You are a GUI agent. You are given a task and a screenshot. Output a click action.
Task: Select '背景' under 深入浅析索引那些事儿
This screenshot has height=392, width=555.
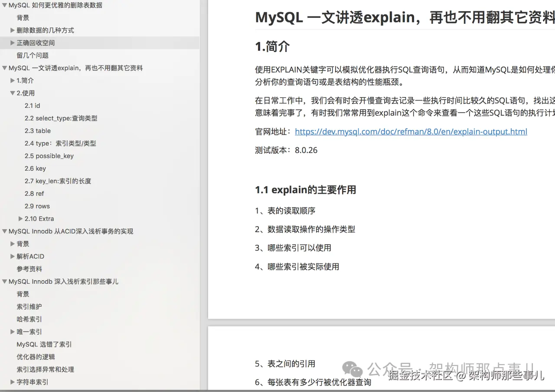(x=23, y=294)
